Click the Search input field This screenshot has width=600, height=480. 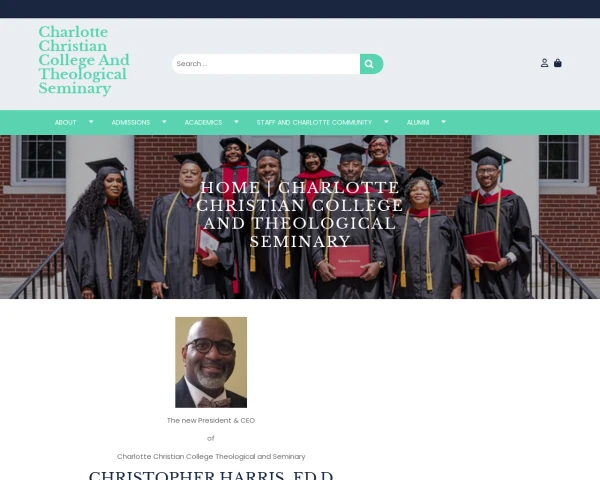pos(266,64)
